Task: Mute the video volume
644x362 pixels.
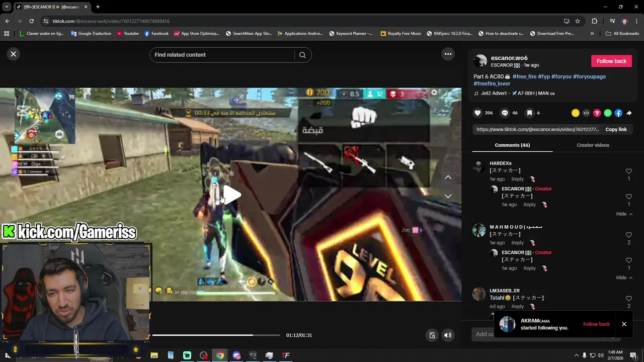Action: click(x=448, y=335)
